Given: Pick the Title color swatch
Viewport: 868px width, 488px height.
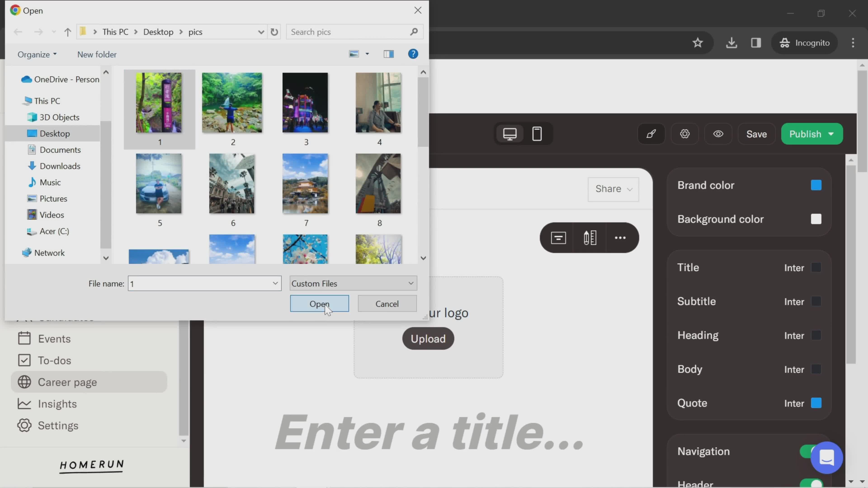Looking at the screenshot, I should 816,268.
